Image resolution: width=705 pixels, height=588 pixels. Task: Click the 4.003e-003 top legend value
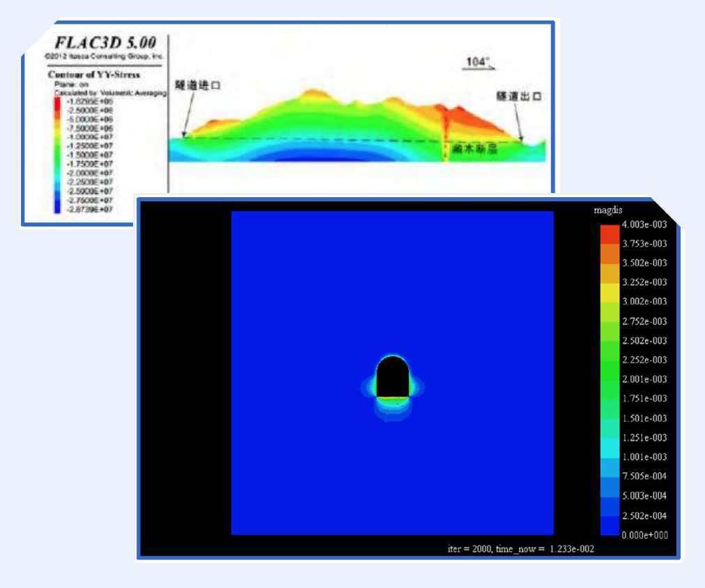point(644,224)
